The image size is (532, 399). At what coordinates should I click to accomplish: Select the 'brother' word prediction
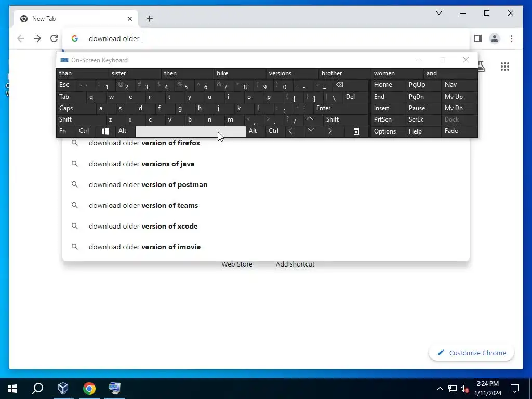(x=345, y=73)
